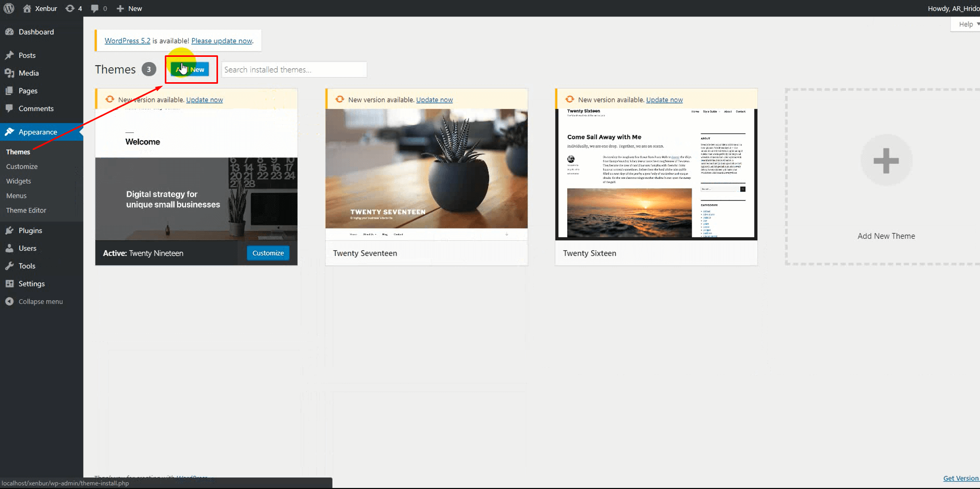Open the Howdy user account menu
Viewport: 980px width, 489px height.
coord(953,8)
